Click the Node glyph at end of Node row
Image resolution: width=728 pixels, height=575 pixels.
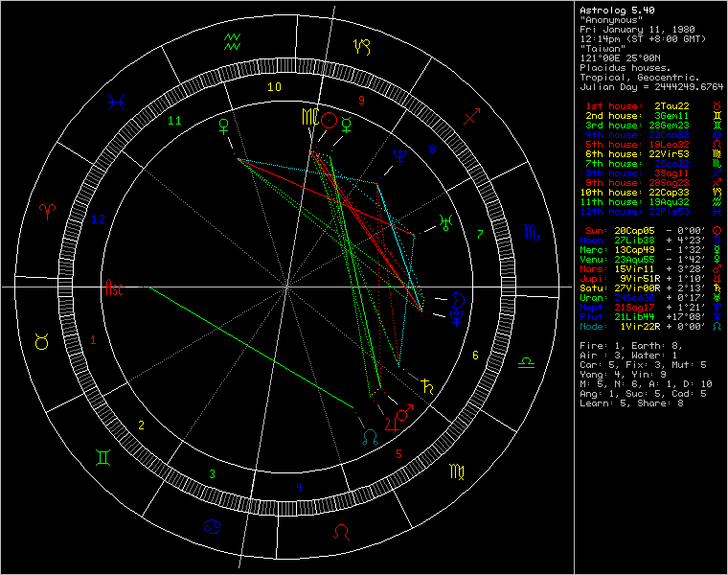point(717,327)
